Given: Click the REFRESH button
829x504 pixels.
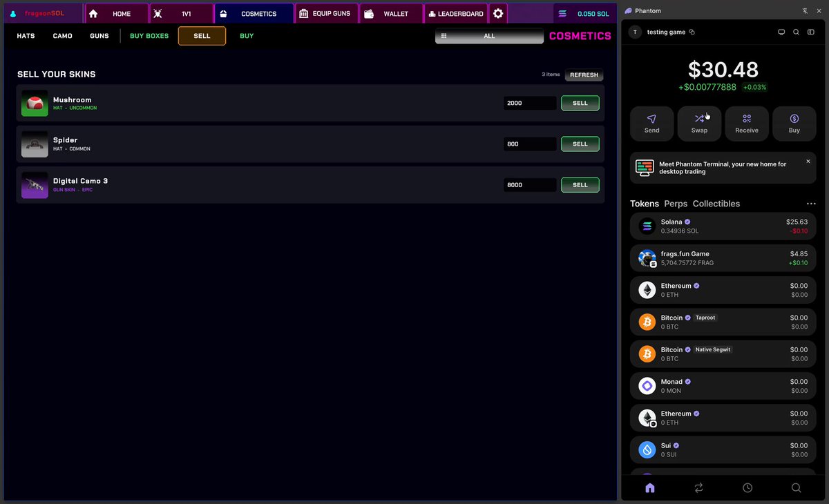Looking at the screenshot, I should [x=584, y=75].
